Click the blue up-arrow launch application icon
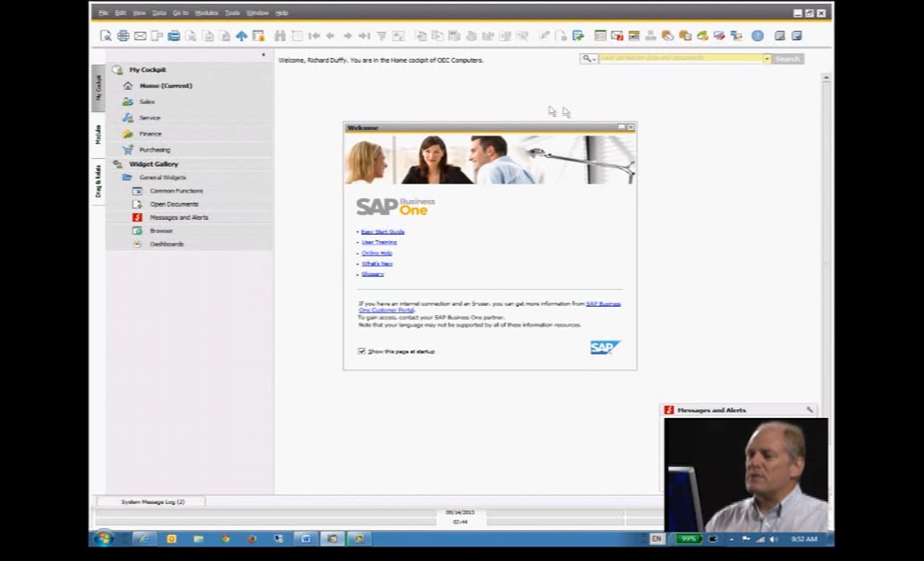The image size is (924, 561). pos(241,35)
